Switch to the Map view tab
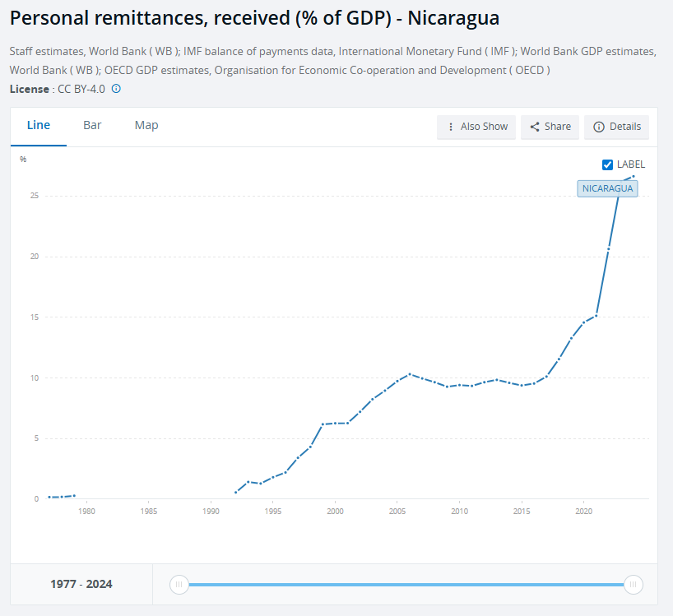 (x=146, y=125)
